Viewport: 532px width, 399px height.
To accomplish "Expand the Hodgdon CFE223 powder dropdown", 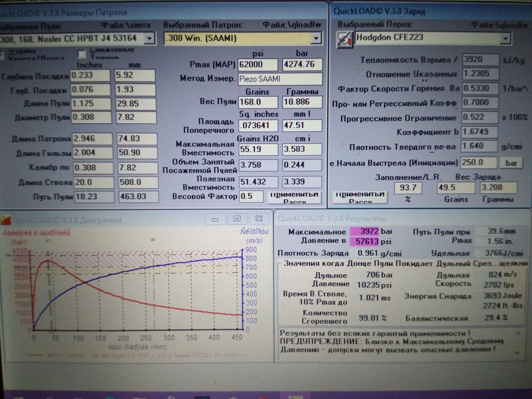I will [x=505, y=39].
